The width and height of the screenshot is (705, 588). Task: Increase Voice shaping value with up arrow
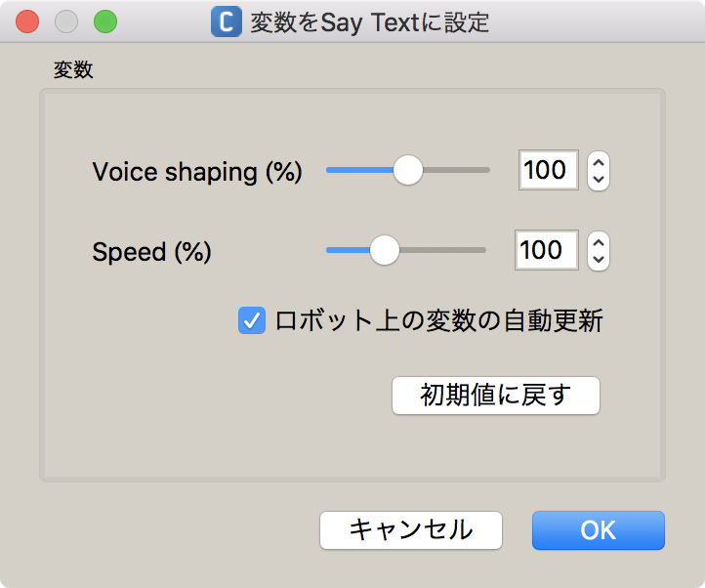[599, 163]
